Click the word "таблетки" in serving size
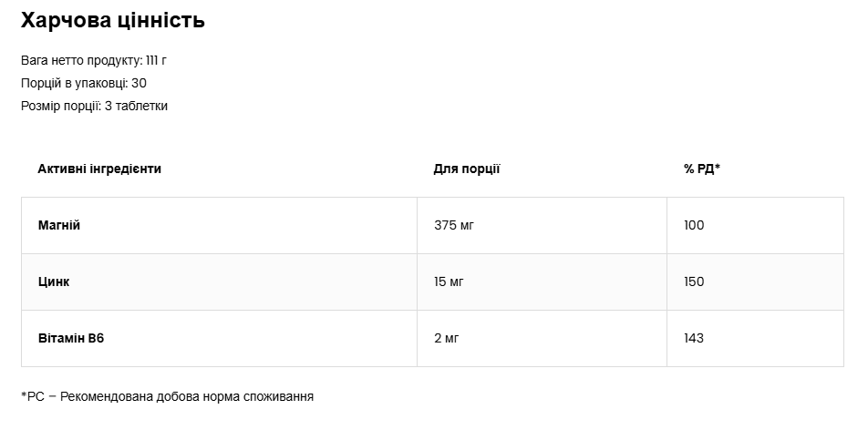This screenshot has height=430, width=868. coord(142,106)
